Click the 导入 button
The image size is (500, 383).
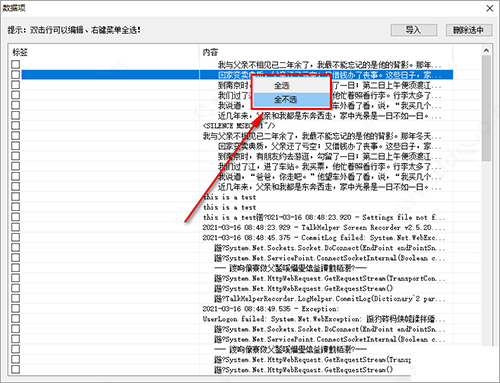tap(414, 30)
